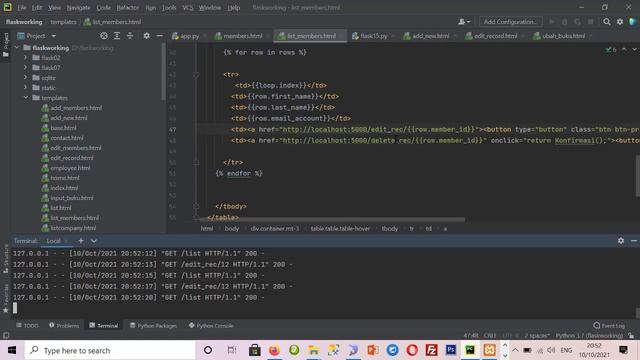Collapse the flaskworking root folder
This screenshot has height=360, width=640.
[x=17, y=48]
